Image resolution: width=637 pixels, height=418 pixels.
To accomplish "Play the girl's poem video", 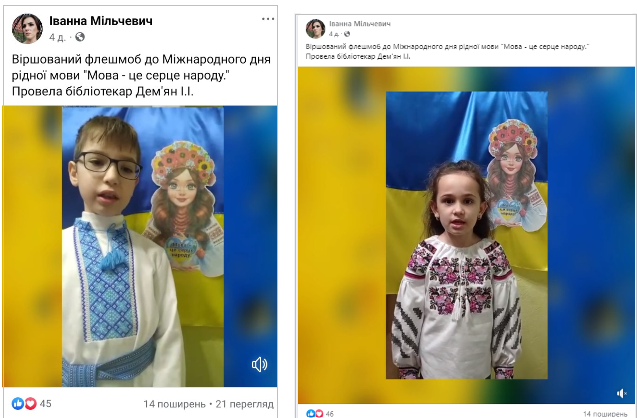I will 466,235.
